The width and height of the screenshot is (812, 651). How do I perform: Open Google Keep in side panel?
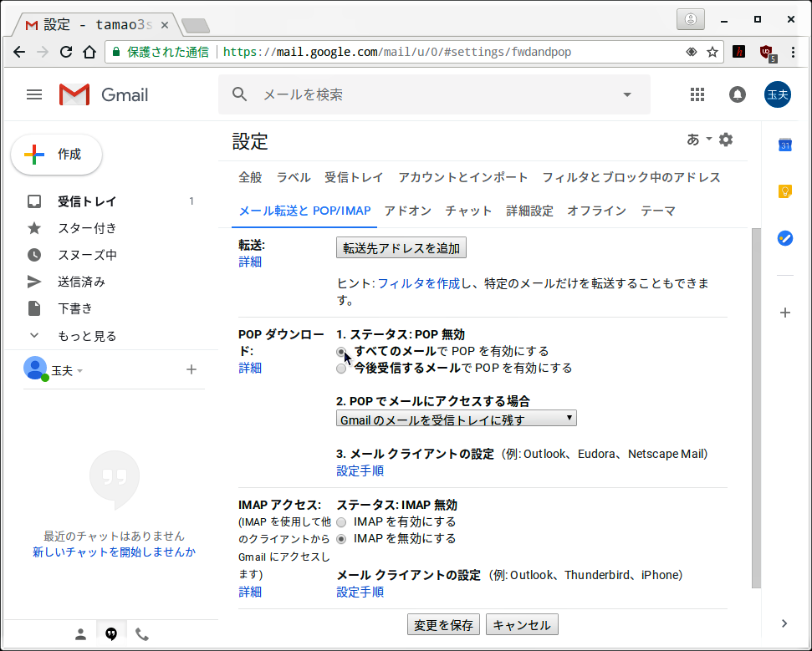(x=784, y=191)
